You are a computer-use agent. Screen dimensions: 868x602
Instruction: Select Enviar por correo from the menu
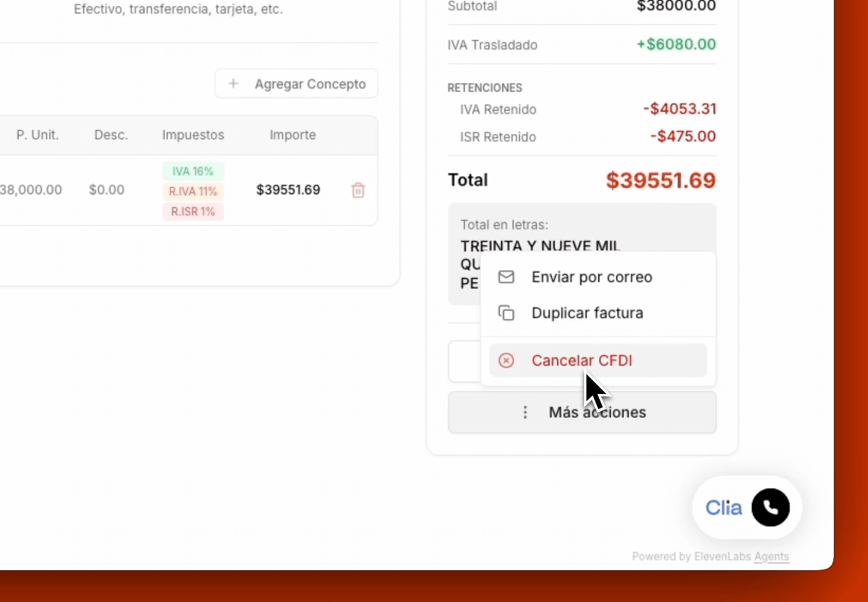592,277
